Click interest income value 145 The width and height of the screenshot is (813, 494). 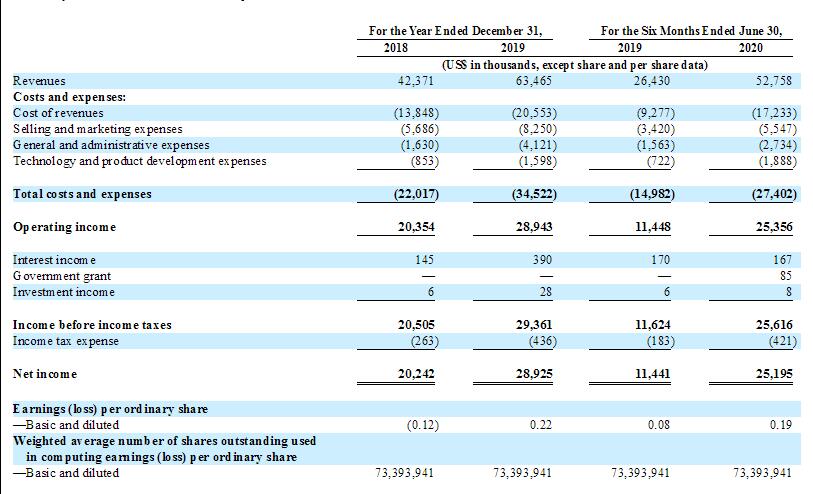pos(425,260)
